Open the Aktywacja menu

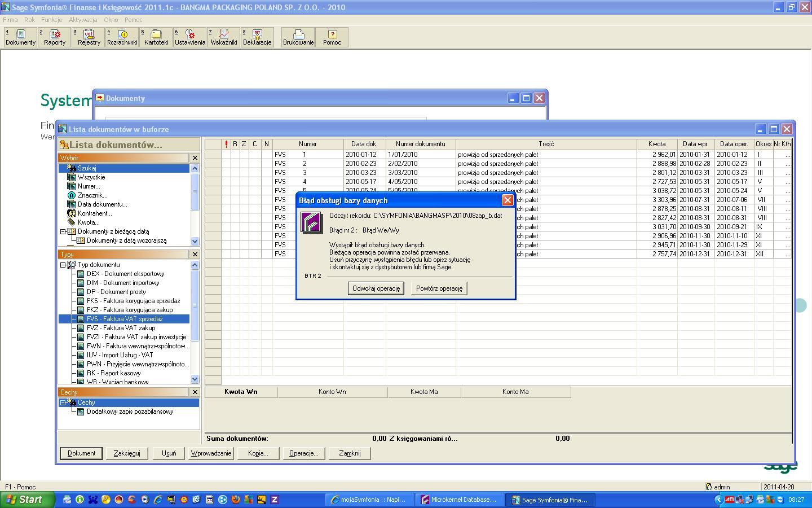coord(83,20)
